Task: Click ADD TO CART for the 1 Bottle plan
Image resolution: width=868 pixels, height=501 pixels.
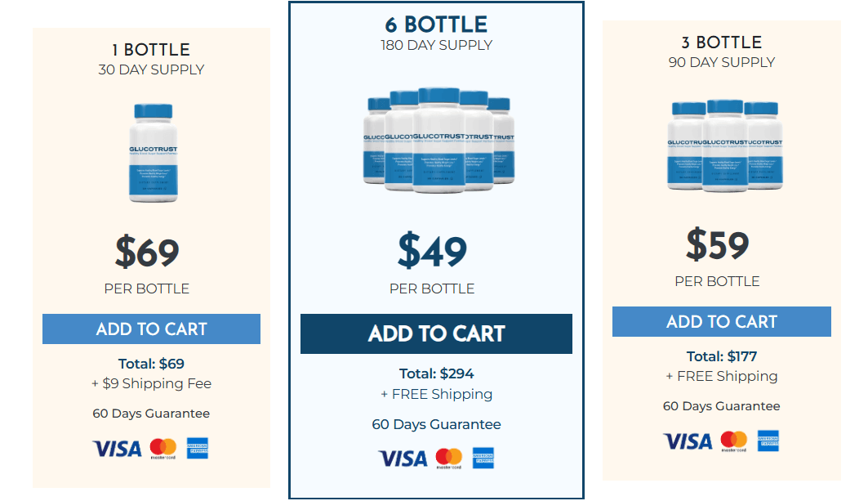Action: [151, 329]
